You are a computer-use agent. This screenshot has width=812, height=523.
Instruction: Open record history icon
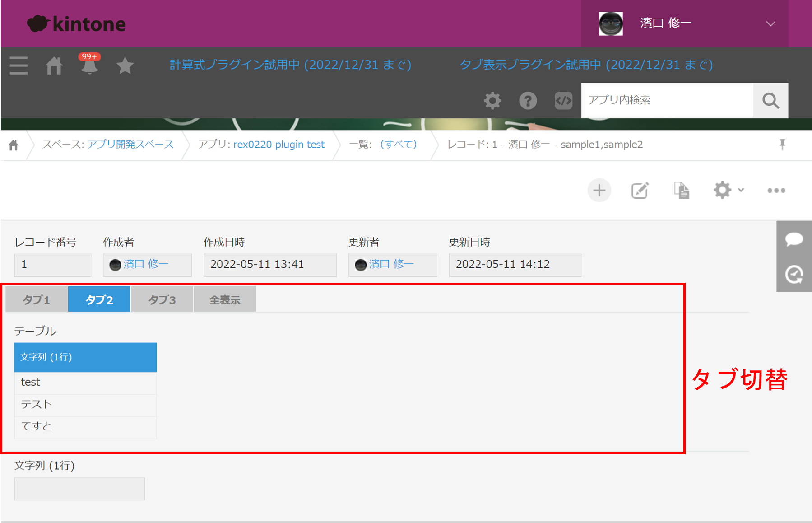pos(794,274)
